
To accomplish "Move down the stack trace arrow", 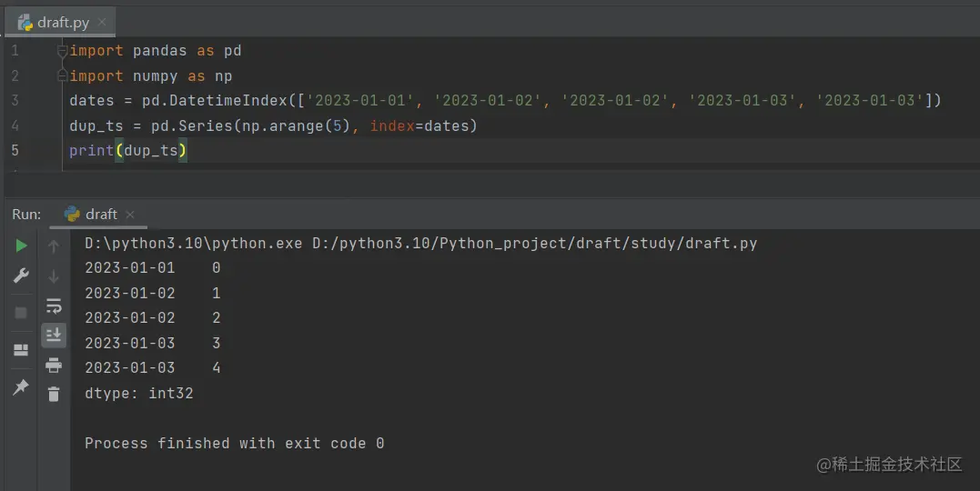I will tap(54, 276).
